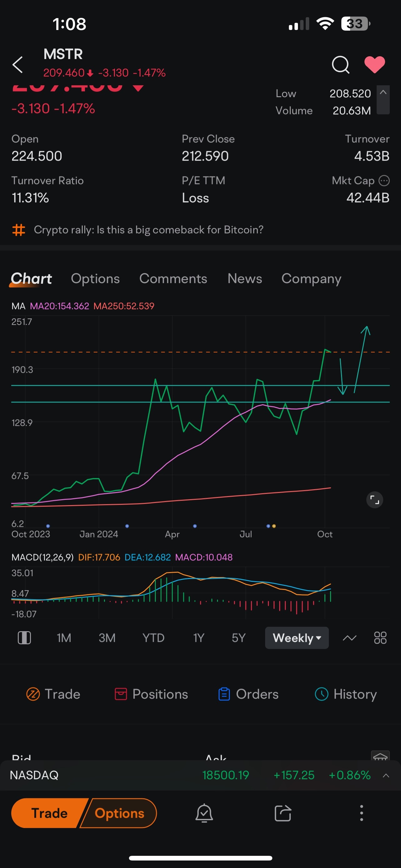Tap the Wi-Fi icon in status bar
Screen dimensions: 401x868
coord(325,24)
